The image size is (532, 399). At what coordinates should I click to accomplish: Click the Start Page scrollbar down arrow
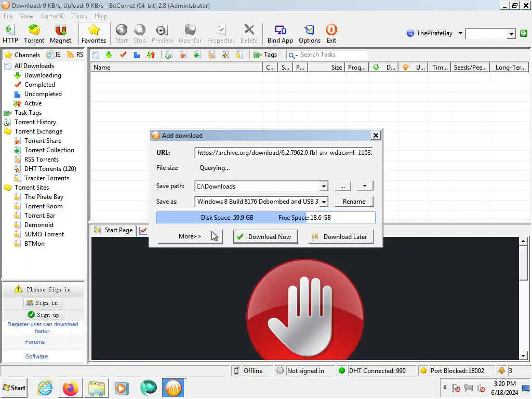coord(523,355)
